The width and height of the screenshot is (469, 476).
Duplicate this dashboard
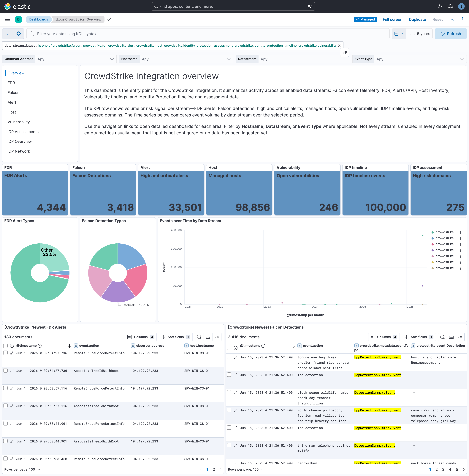[x=417, y=19]
